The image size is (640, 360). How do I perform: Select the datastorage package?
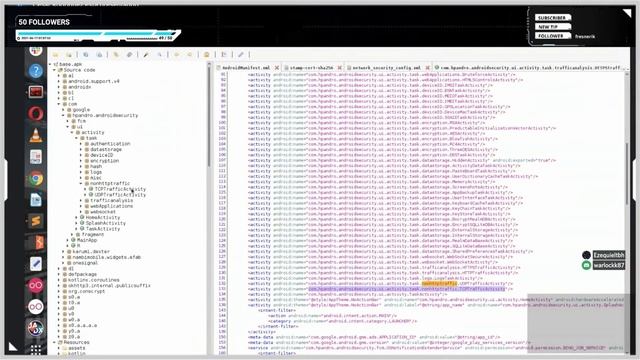[106, 149]
